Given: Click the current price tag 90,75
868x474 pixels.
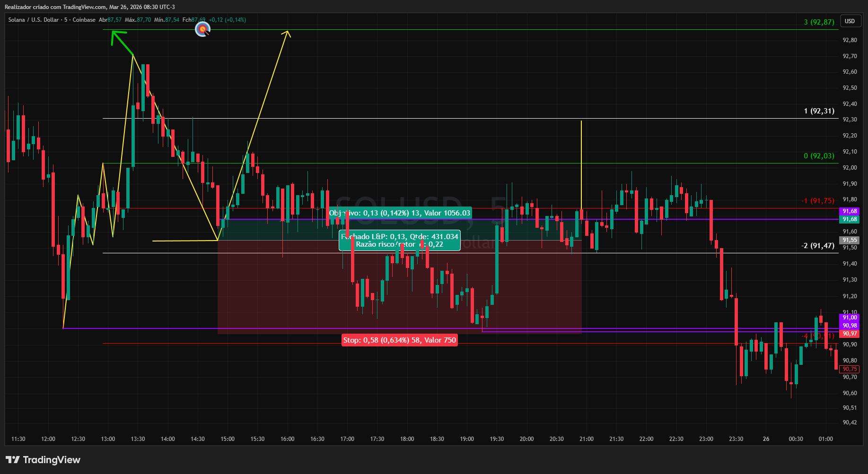Looking at the screenshot, I should 850,369.
